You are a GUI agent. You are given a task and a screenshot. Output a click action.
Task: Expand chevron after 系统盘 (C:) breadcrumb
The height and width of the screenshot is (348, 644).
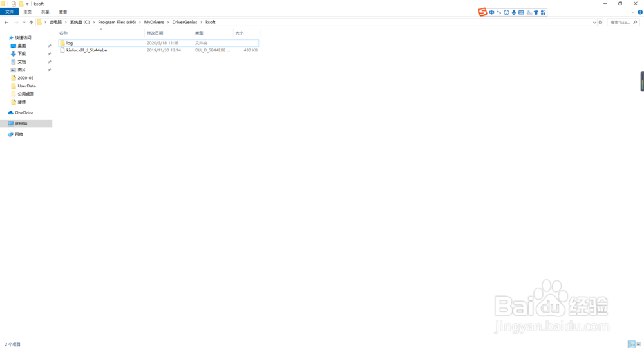[x=94, y=22]
